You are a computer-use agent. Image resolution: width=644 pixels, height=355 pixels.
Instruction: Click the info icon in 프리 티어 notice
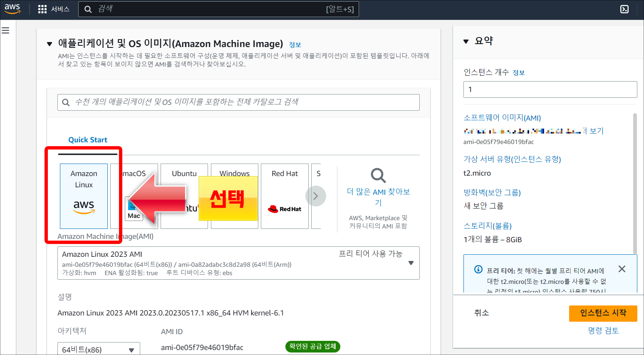(x=478, y=269)
